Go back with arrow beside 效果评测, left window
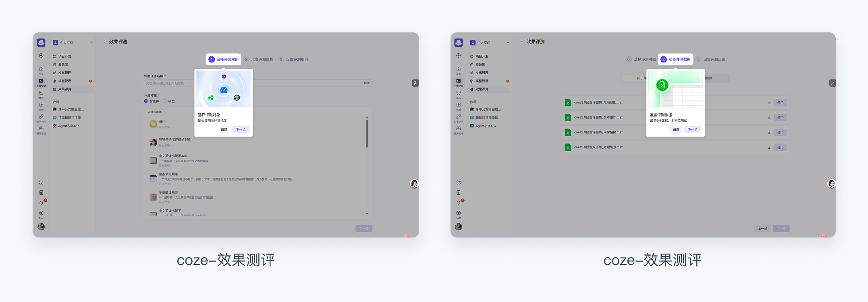The image size is (868, 302). point(104,42)
